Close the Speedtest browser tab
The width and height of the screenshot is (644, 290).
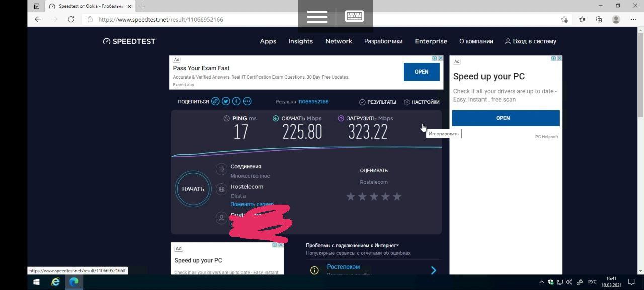129,6
